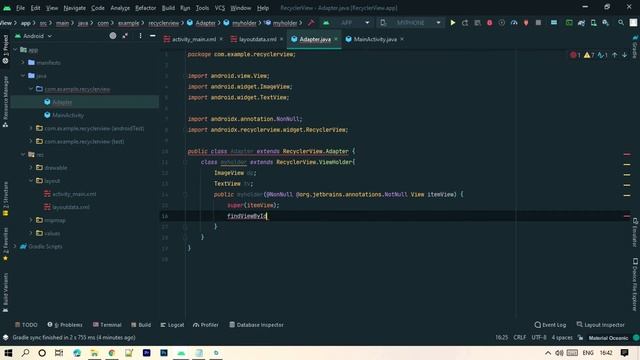
Task: Open the File menu
Action: pyautogui.click(x=20, y=8)
